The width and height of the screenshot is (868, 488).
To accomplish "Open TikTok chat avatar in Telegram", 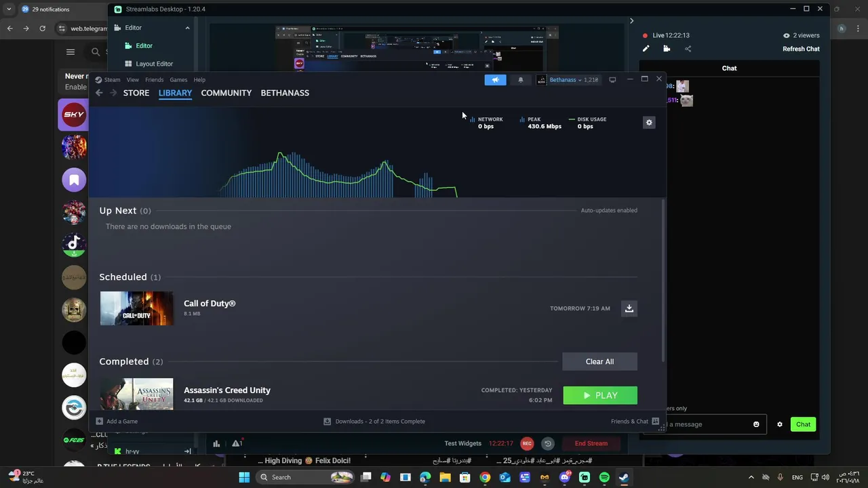I will point(74,245).
